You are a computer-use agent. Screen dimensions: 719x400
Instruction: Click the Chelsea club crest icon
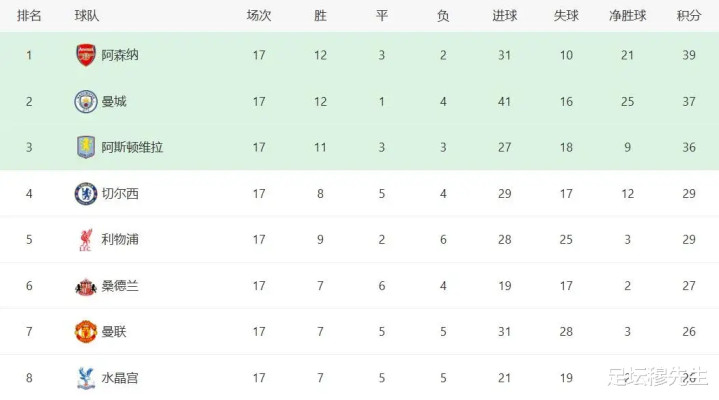[x=86, y=193]
